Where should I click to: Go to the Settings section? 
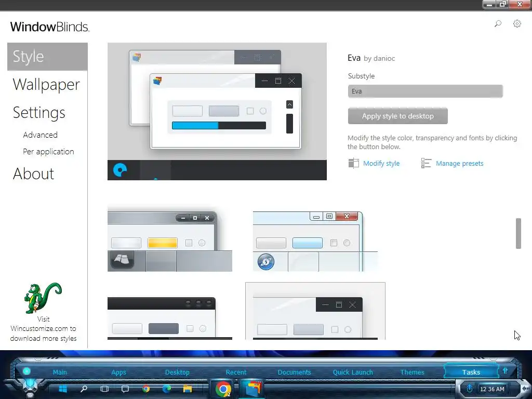pyautogui.click(x=39, y=113)
